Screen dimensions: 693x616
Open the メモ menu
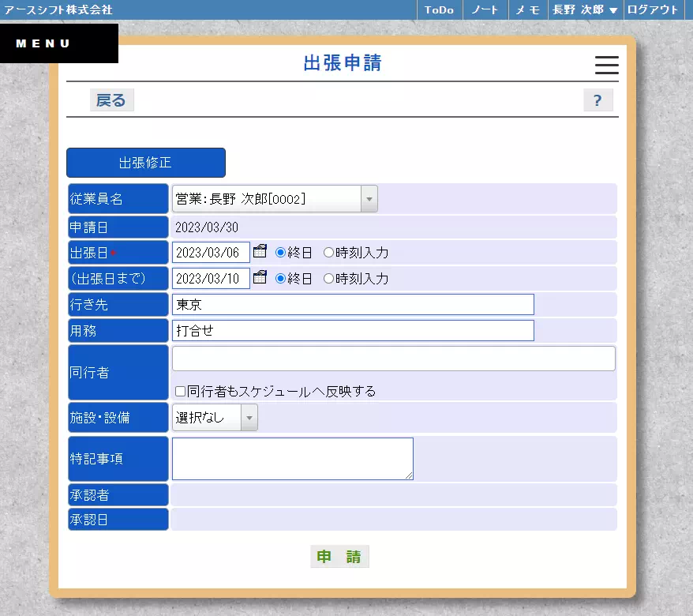tap(527, 10)
